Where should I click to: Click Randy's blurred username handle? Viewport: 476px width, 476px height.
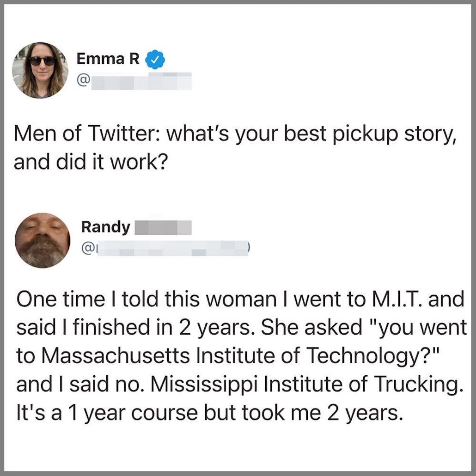coord(171,250)
